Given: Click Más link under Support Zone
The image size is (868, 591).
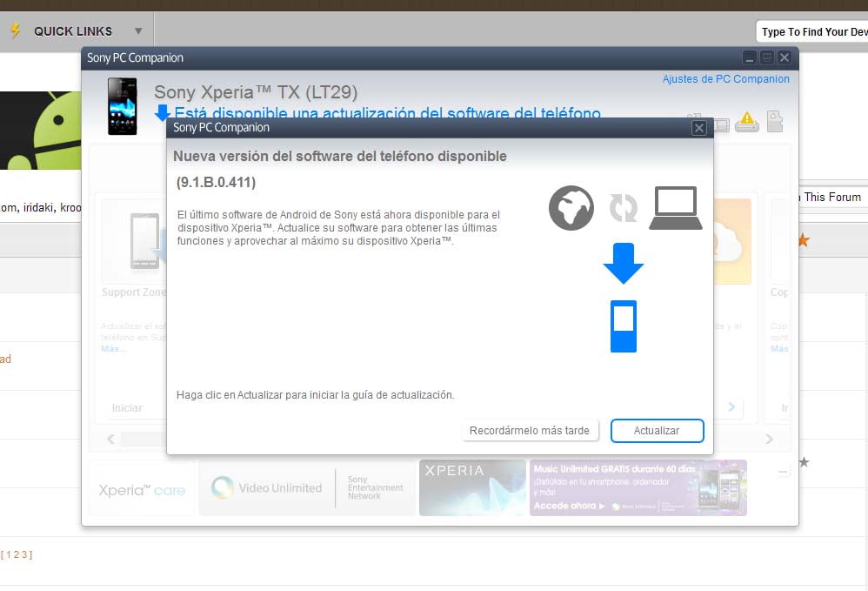Looking at the screenshot, I should [x=113, y=349].
